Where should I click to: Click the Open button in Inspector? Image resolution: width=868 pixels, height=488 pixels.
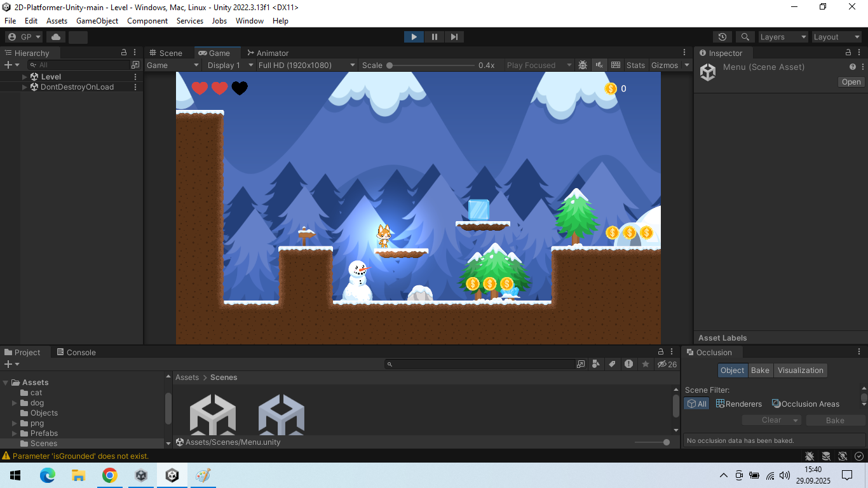point(851,82)
